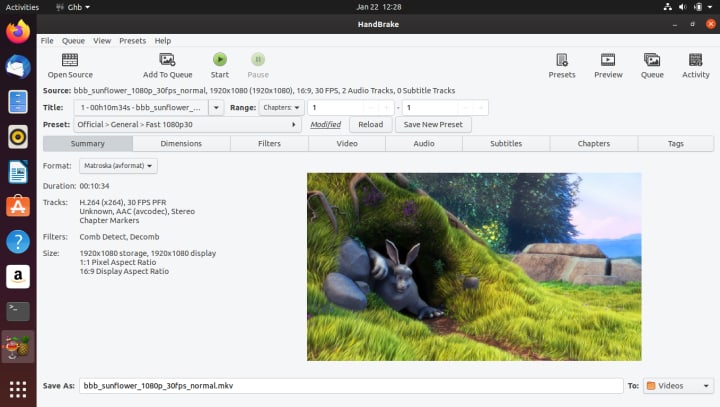The height and width of the screenshot is (407, 720).
Task: Open the network status icon in top bar
Action: pyautogui.click(x=668, y=7)
